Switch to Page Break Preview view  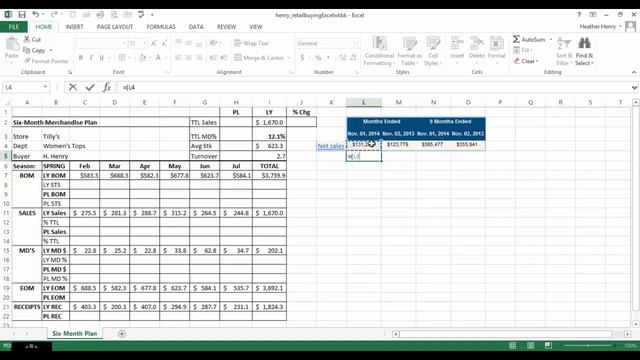point(548,346)
